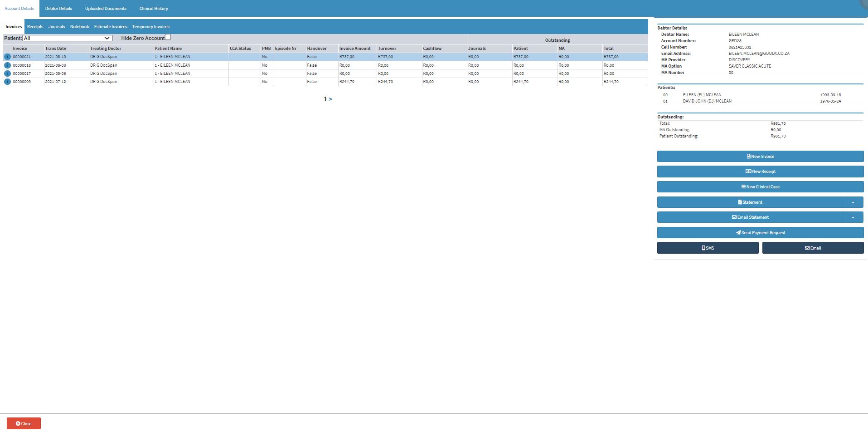The width and height of the screenshot is (868, 432).
Task: Expand the Email Statement dropdown arrow
Action: (x=853, y=217)
